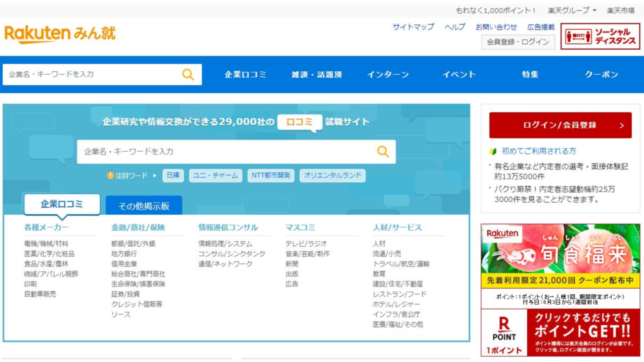This screenshot has height=362, width=644.
Task: Open the 情報処理/システム category link
Action: [x=225, y=244]
